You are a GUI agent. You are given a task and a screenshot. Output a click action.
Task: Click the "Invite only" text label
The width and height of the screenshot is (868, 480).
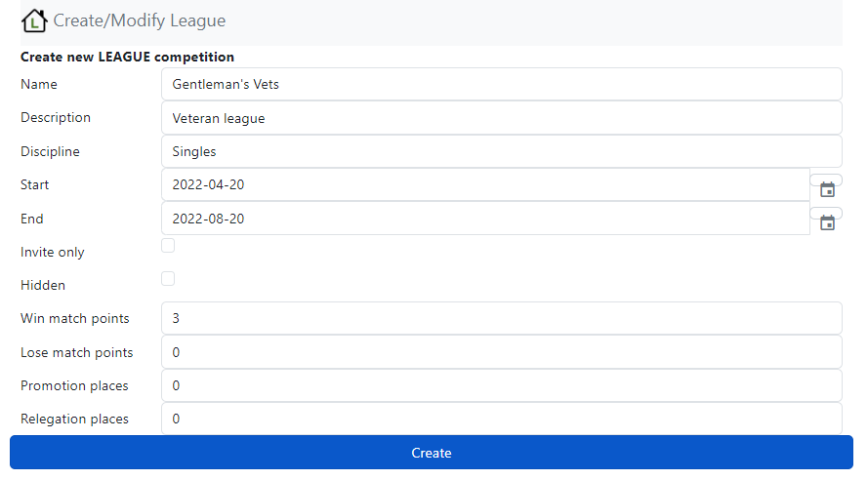point(53,252)
